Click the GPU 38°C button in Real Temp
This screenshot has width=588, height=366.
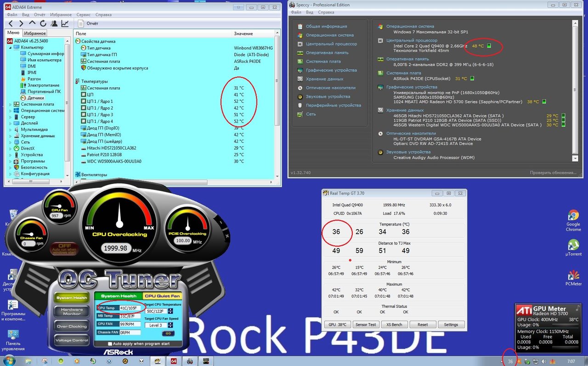pyautogui.click(x=338, y=324)
